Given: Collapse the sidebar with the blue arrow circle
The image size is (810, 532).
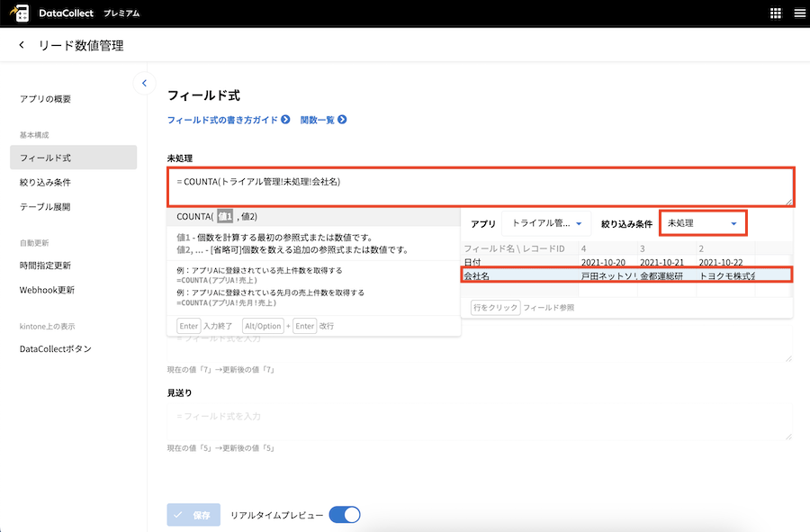Looking at the screenshot, I should pos(144,83).
